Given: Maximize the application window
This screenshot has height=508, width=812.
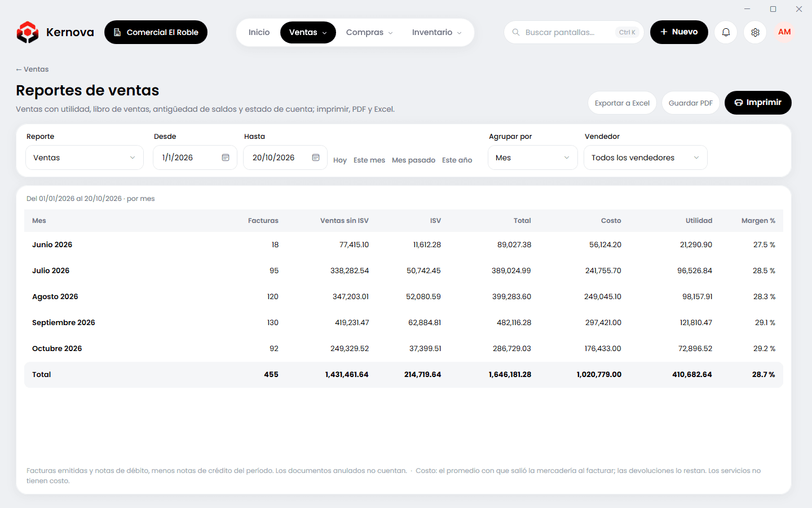Looking at the screenshot, I should (x=773, y=9).
